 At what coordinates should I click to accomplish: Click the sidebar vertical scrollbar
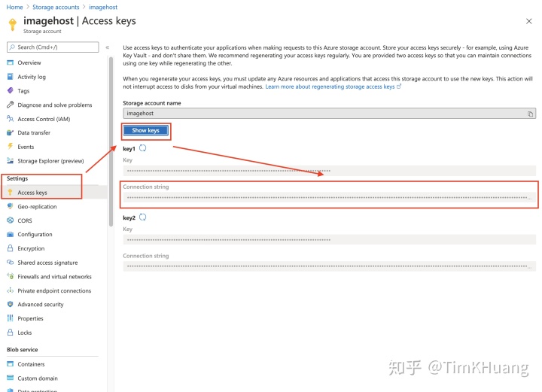(111, 141)
